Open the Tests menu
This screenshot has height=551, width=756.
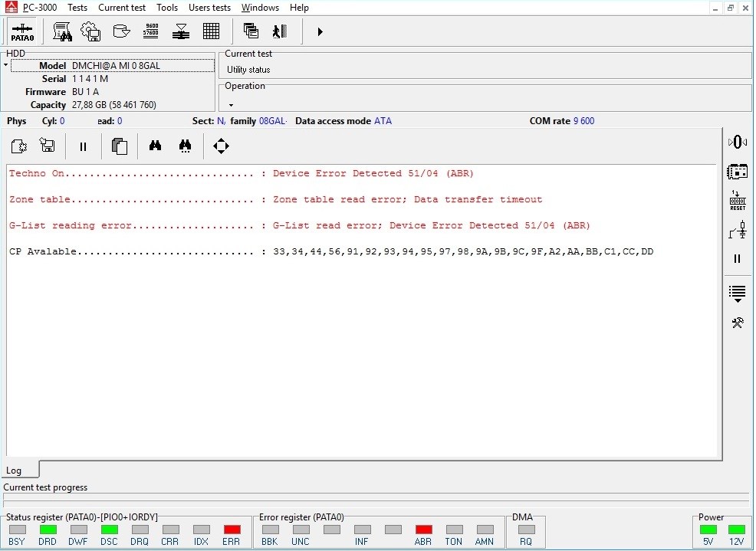[x=77, y=8]
